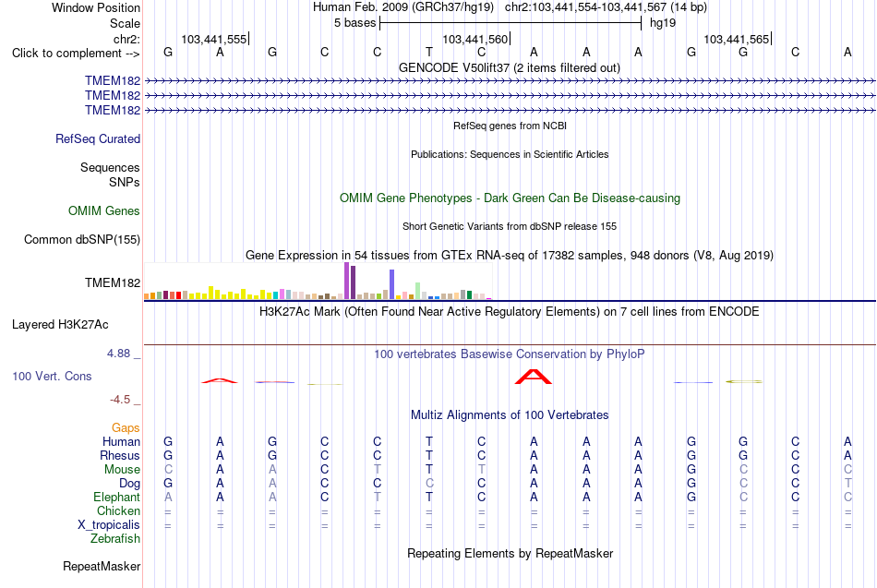Viewport: 877px width, 588px height.
Task: Click 'Short Genetic Variants from dbSNP release 155'
Action: pyautogui.click(x=510, y=226)
